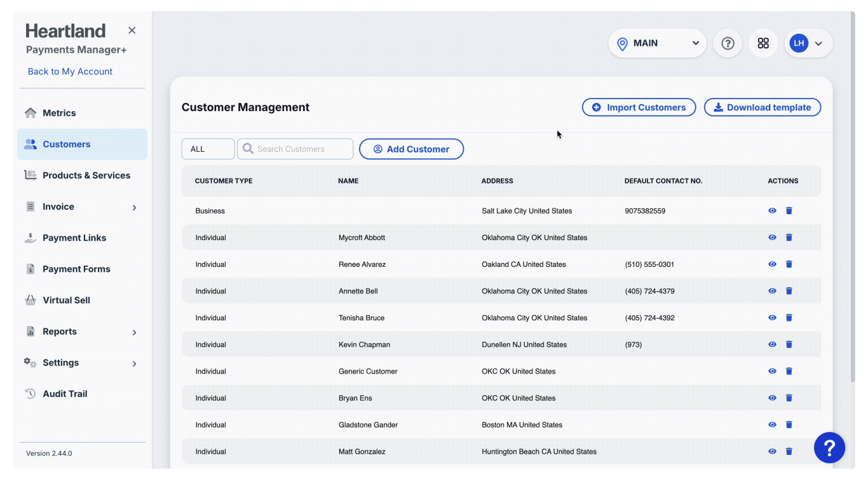
Task: Open the MAIN location dropdown
Action: click(x=657, y=43)
